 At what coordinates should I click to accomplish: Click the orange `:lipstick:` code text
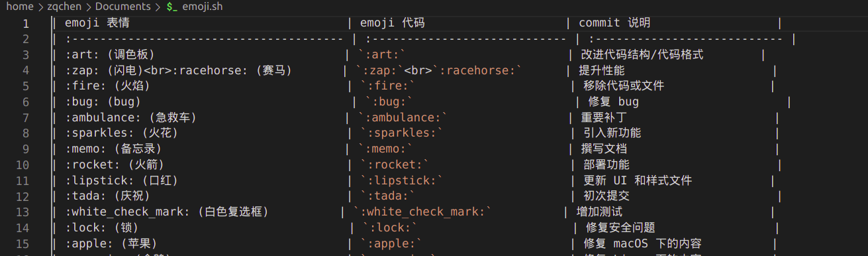402,180
